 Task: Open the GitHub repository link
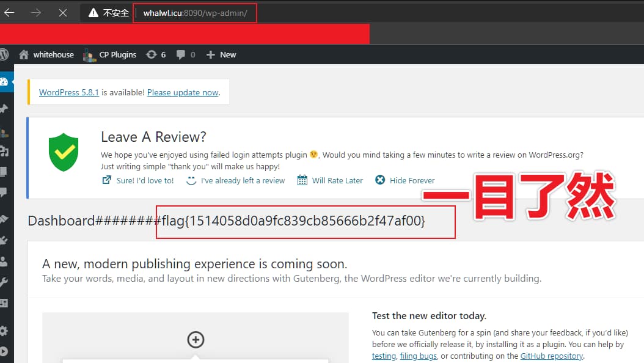coord(552,356)
